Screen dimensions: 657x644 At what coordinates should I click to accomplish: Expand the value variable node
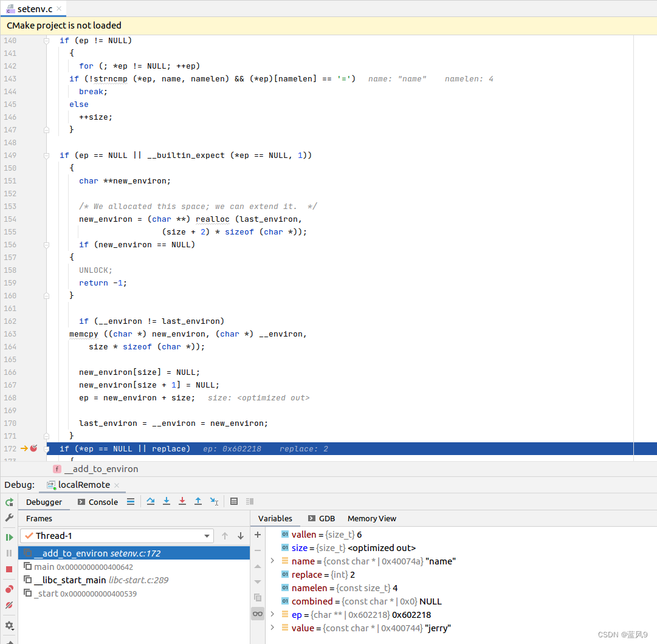pos(272,628)
